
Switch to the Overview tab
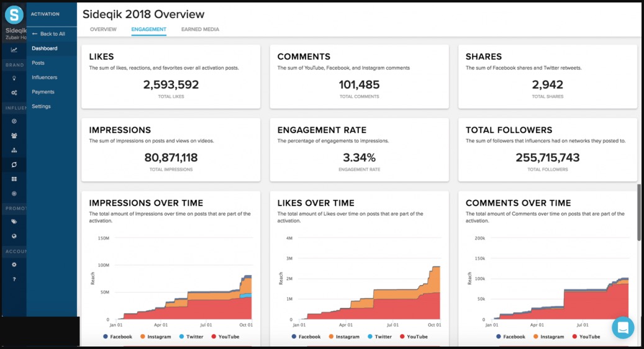[x=103, y=30]
